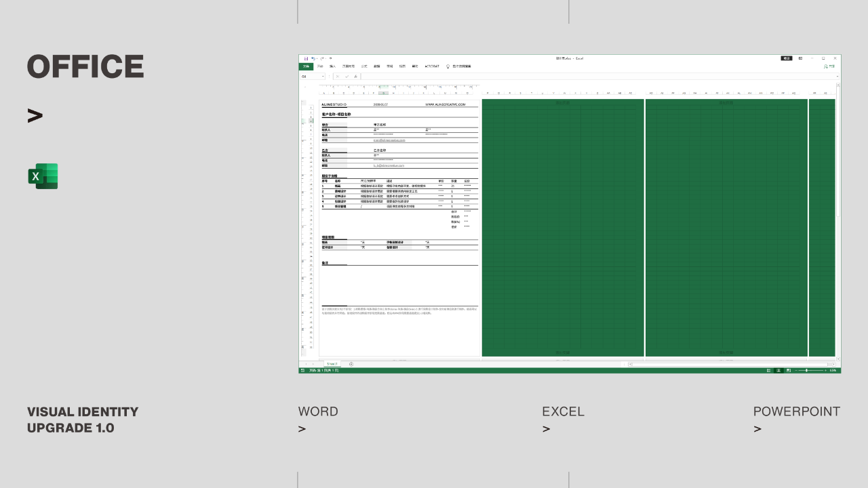The height and width of the screenshot is (488, 868).
Task: Select the Sheet1 tab
Action: pos(332,364)
